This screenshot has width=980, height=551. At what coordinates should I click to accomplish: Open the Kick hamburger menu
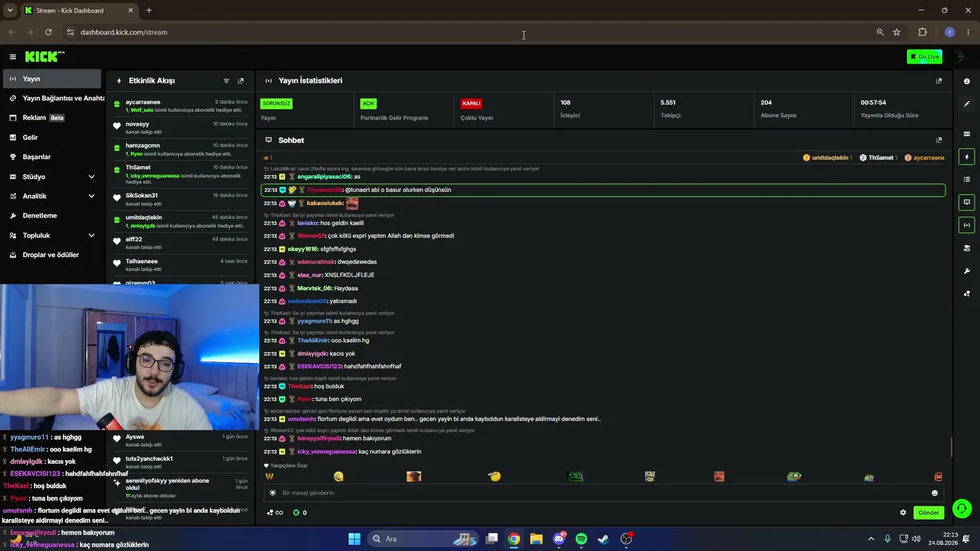12,57
